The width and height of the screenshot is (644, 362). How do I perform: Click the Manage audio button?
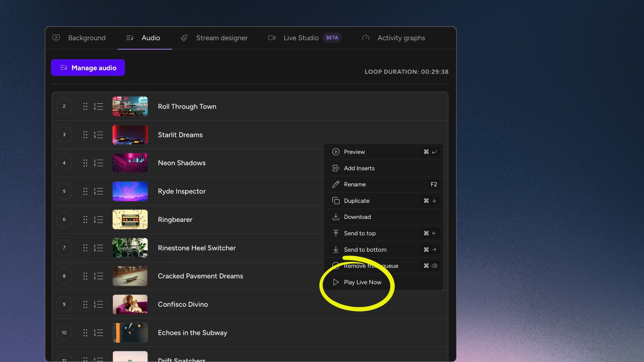pyautogui.click(x=88, y=67)
